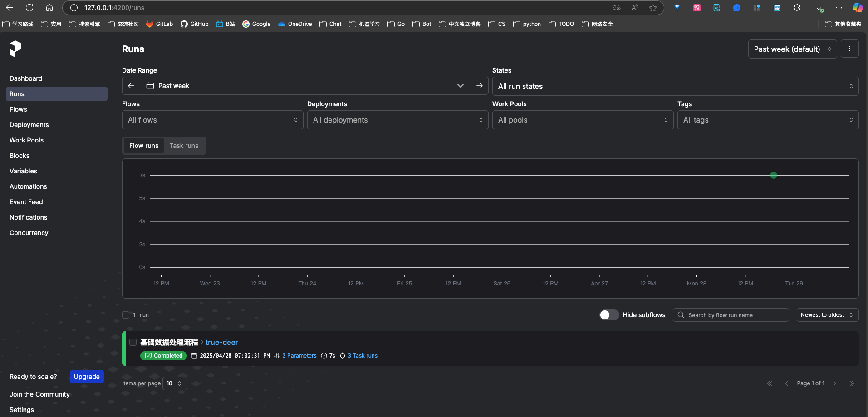Toggle the Hide subflows switch
868x417 pixels.
tap(609, 315)
